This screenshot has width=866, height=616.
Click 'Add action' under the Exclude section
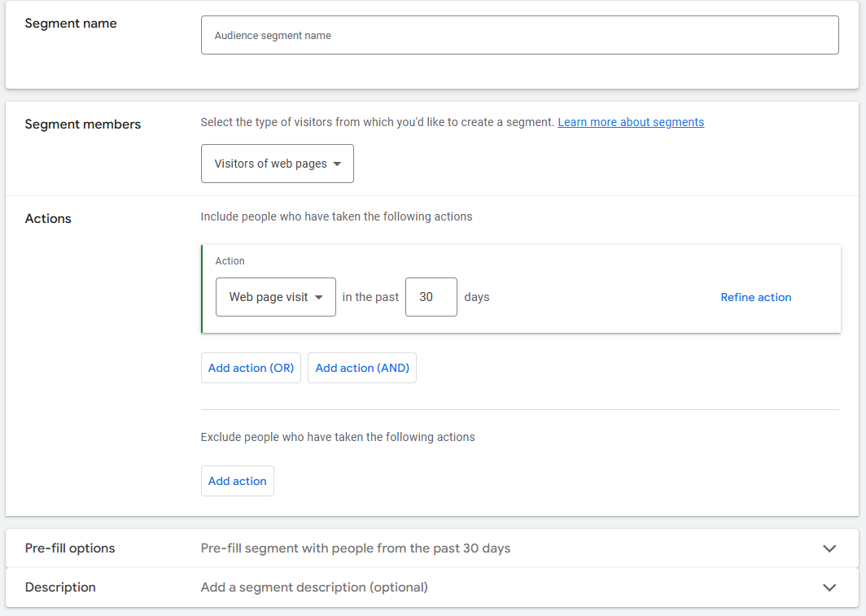point(238,481)
